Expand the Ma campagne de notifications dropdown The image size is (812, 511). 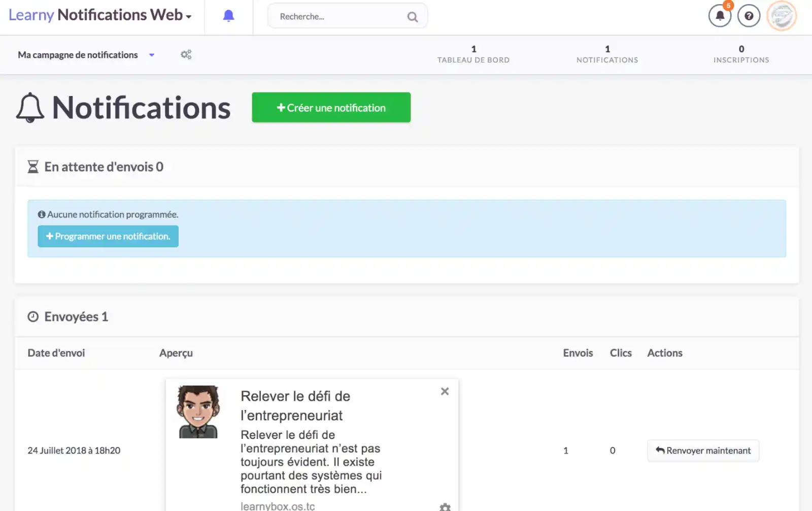pos(86,55)
